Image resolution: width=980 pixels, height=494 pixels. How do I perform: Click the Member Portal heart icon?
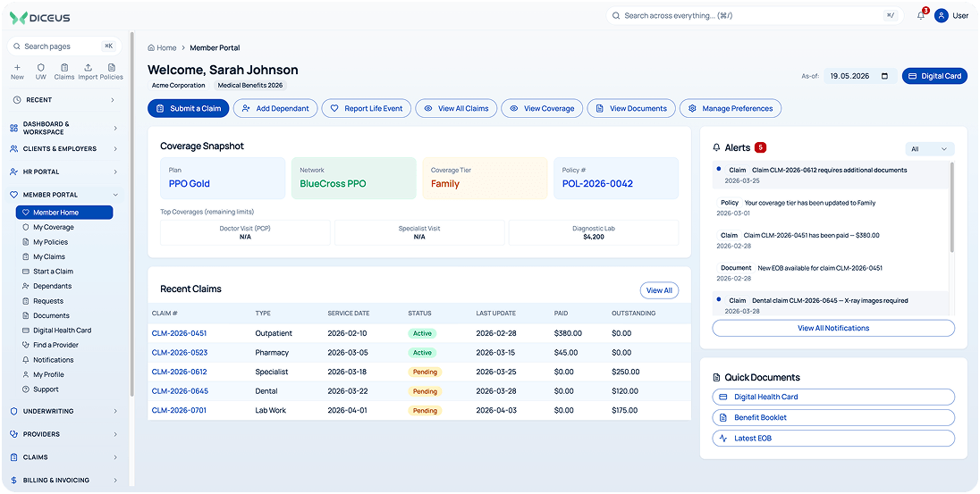click(x=13, y=195)
